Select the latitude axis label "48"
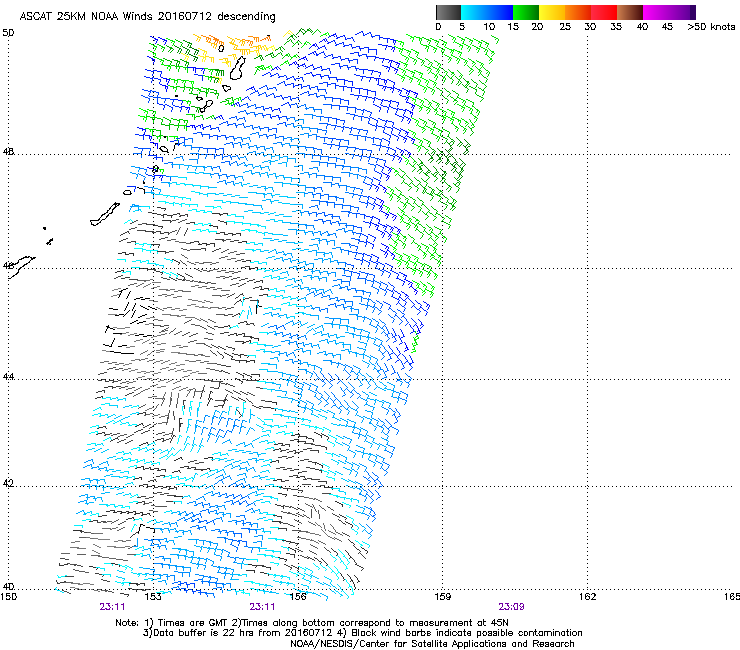The height and width of the screenshot is (650, 740). point(8,152)
